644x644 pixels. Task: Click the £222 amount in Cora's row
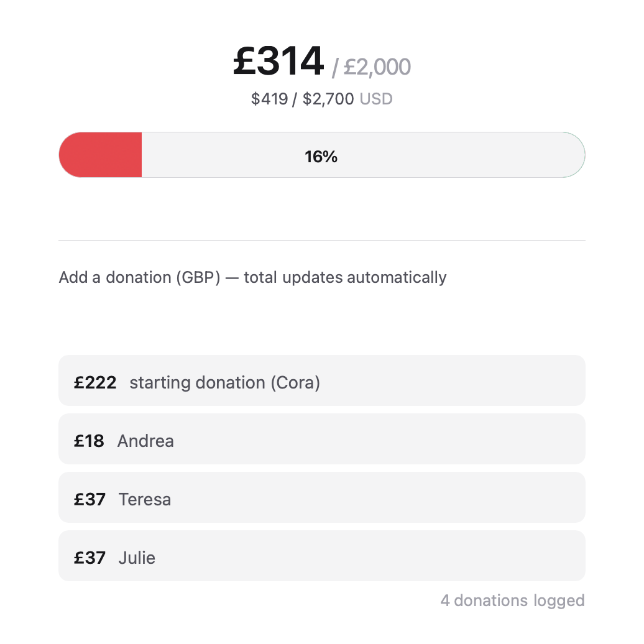coord(95,383)
